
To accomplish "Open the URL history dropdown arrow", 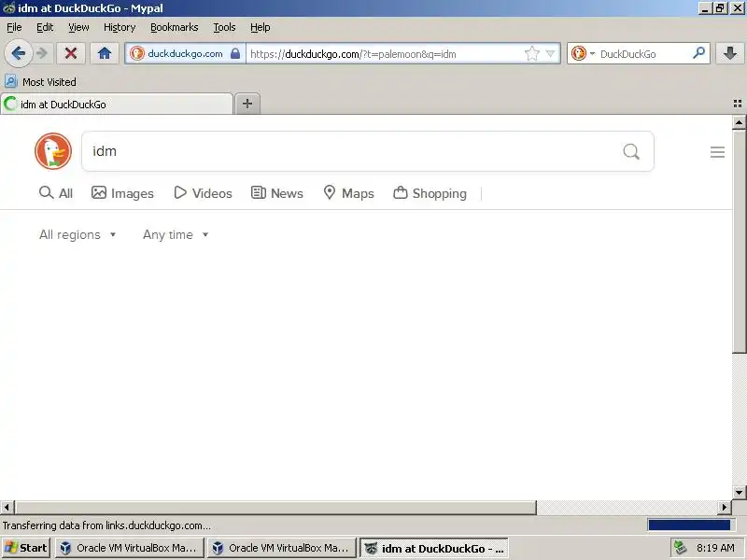I will tap(550, 53).
